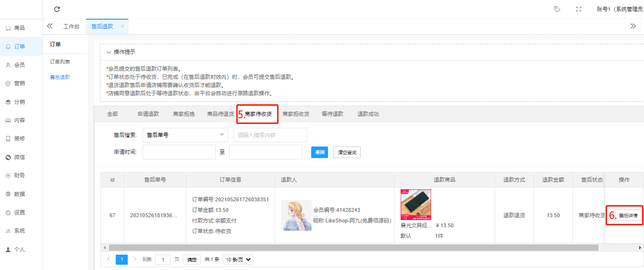Image resolution: width=644 pixels, height=270 pixels.
Task: Toggle fullscreen mode icon
Action: pos(579,9)
